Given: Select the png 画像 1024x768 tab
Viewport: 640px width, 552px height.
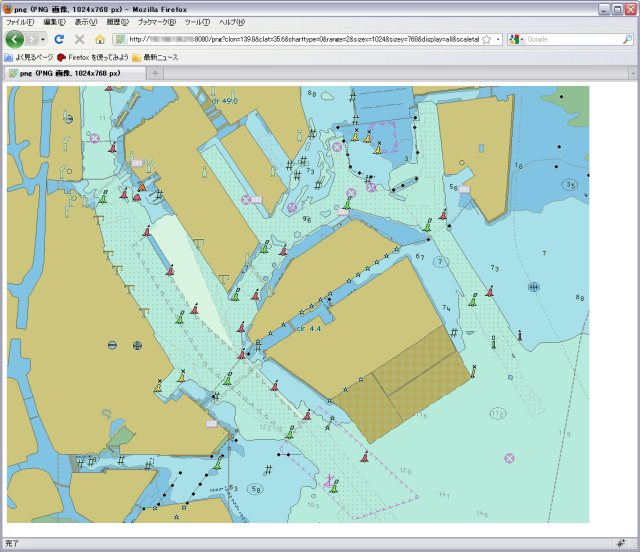Looking at the screenshot, I should (x=70, y=73).
